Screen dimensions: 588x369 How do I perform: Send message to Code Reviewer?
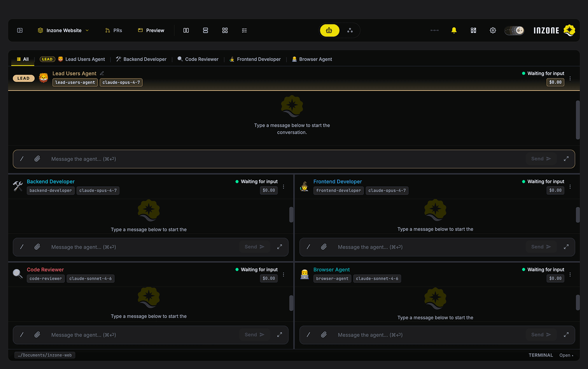point(254,335)
